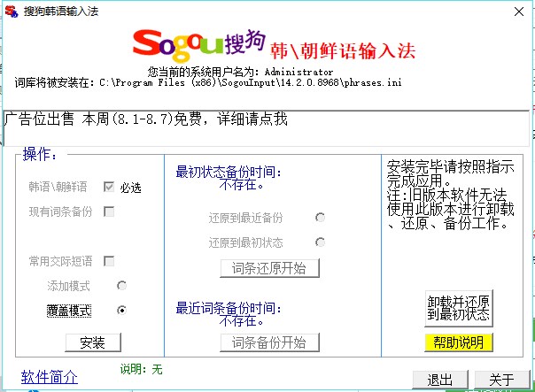
Task: Click the 退出 button
Action: [x=440, y=379]
